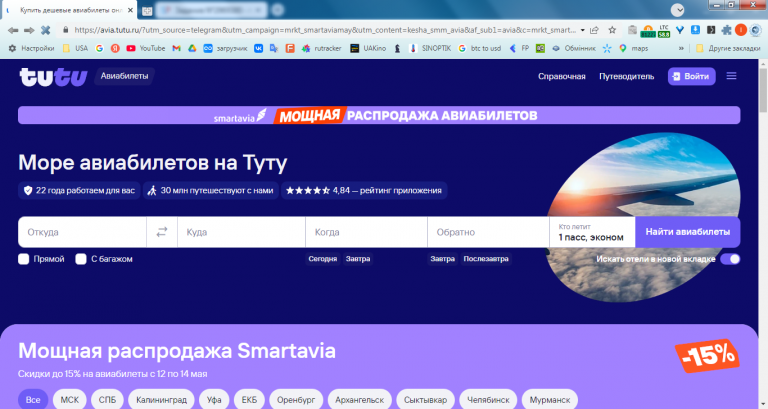Click the vertical page scrollbar thumb

pyautogui.click(x=763, y=91)
